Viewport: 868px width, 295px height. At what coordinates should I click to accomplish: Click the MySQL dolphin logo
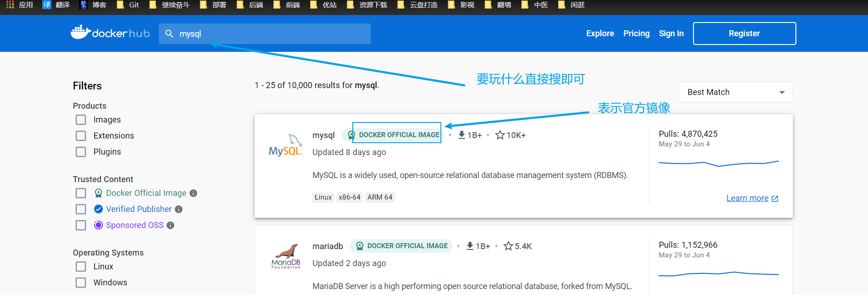[x=286, y=145]
